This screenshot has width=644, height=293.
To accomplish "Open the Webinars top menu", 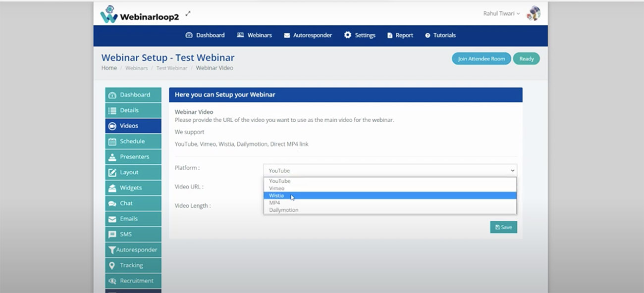I will click(x=254, y=35).
